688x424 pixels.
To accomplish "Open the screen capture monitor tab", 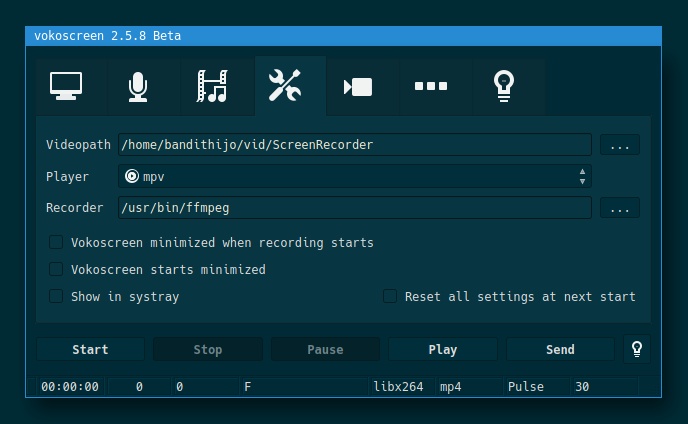I will (66, 87).
